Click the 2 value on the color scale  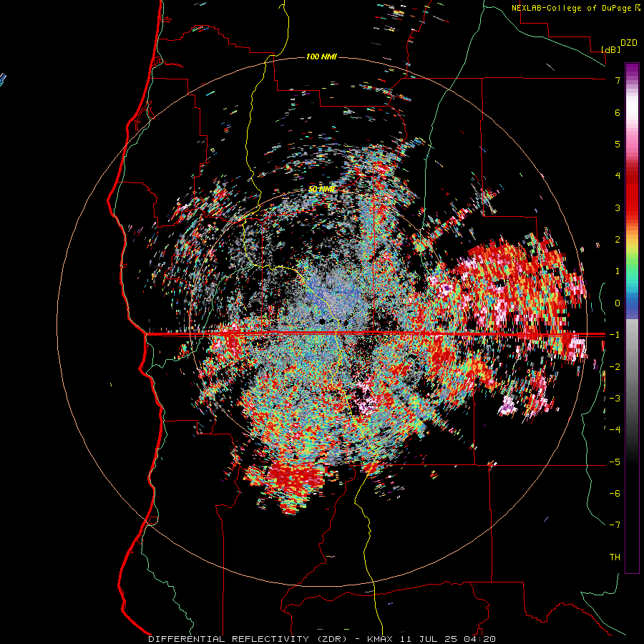click(x=618, y=240)
